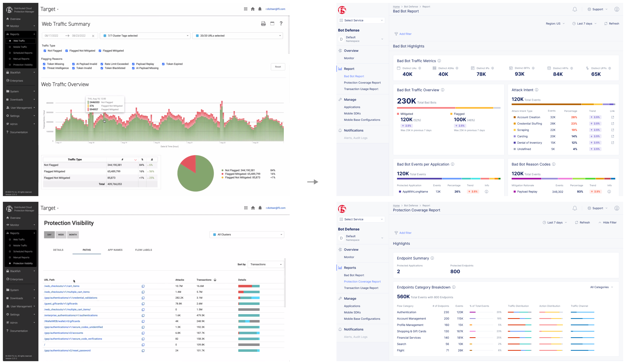Open notifications bell in Protection Visibility header

click(260, 208)
